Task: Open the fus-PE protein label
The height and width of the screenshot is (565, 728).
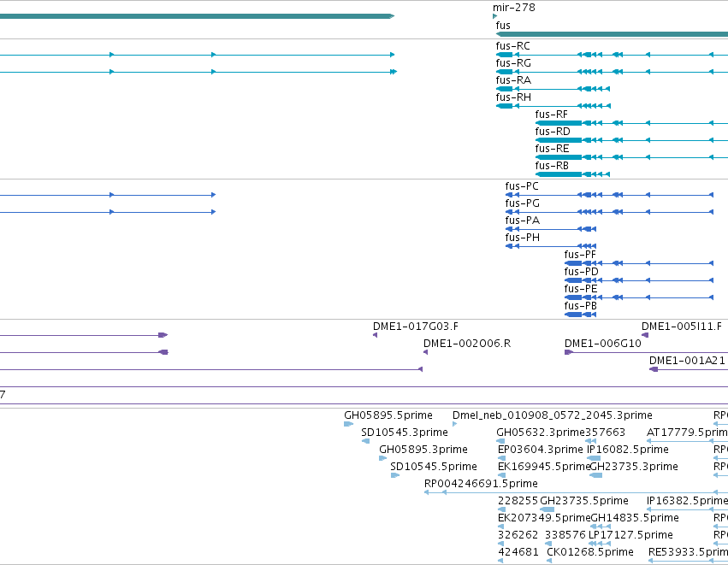Action: [581, 289]
